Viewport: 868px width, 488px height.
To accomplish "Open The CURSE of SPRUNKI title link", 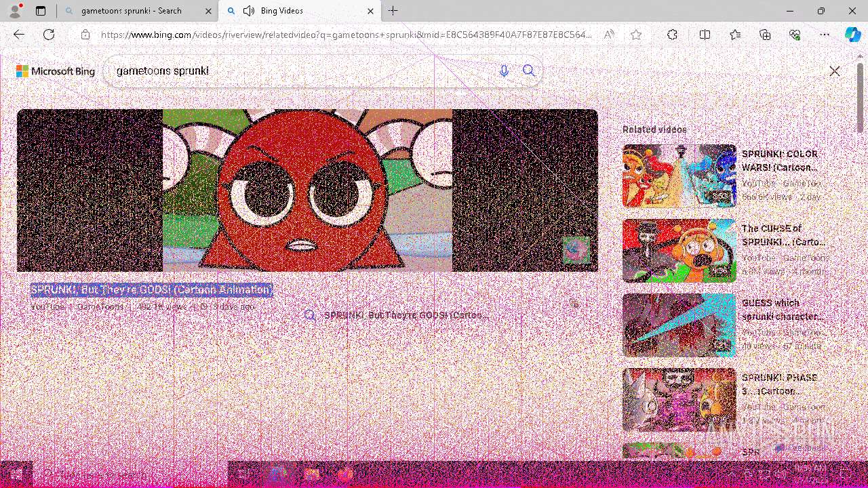I will click(x=783, y=235).
